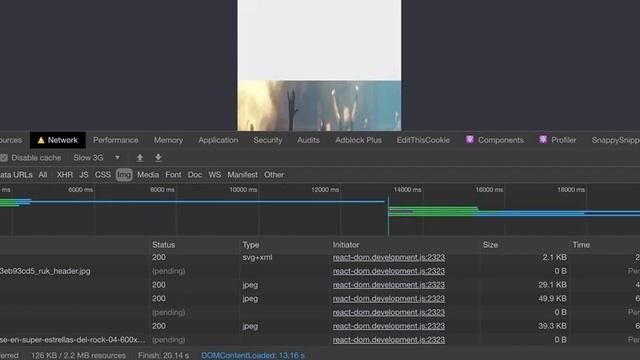Filter requests by WS

(x=214, y=175)
